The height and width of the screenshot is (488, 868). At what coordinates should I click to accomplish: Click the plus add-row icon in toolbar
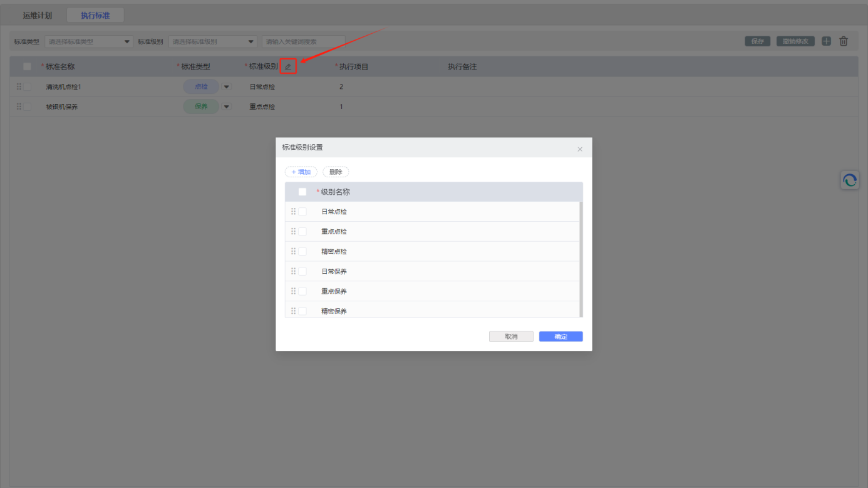(x=826, y=41)
